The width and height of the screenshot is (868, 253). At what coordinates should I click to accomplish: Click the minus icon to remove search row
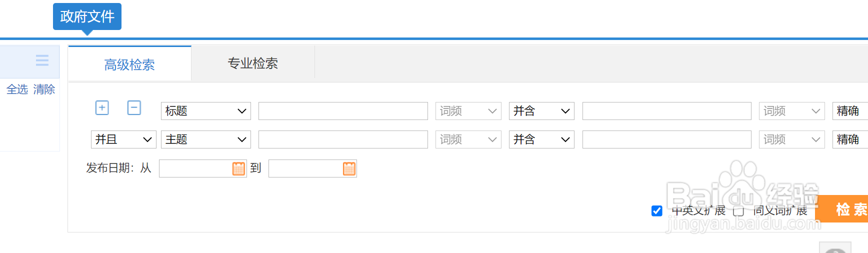tap(134, 107)
